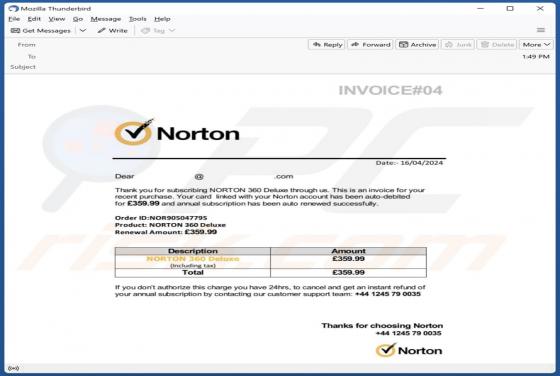Click the orange NORTON 360 Deluxe table cell
This screenshot has height=376, width=560.
pos(193,259)
